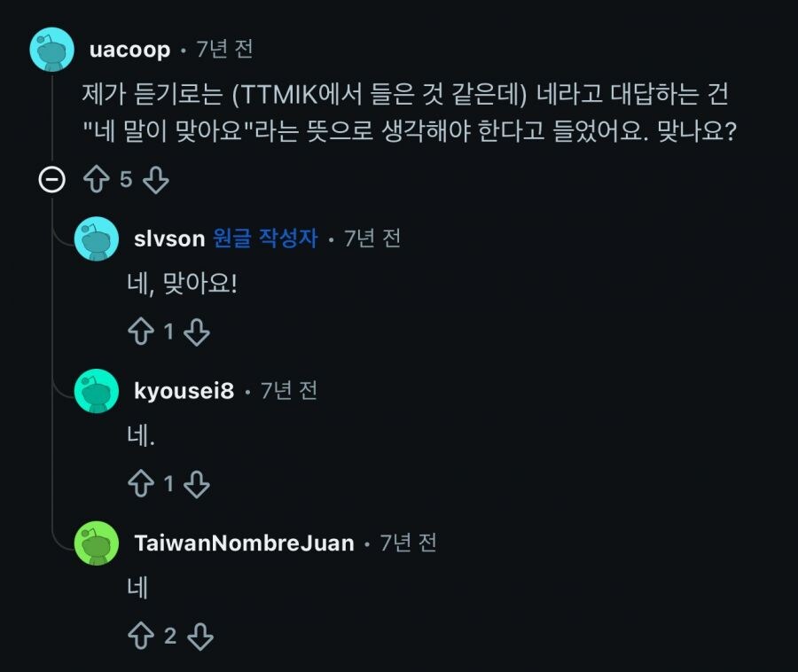Collapse uacoop's comment thread
This screenshot has width=798, height=672.
(53, 180)
